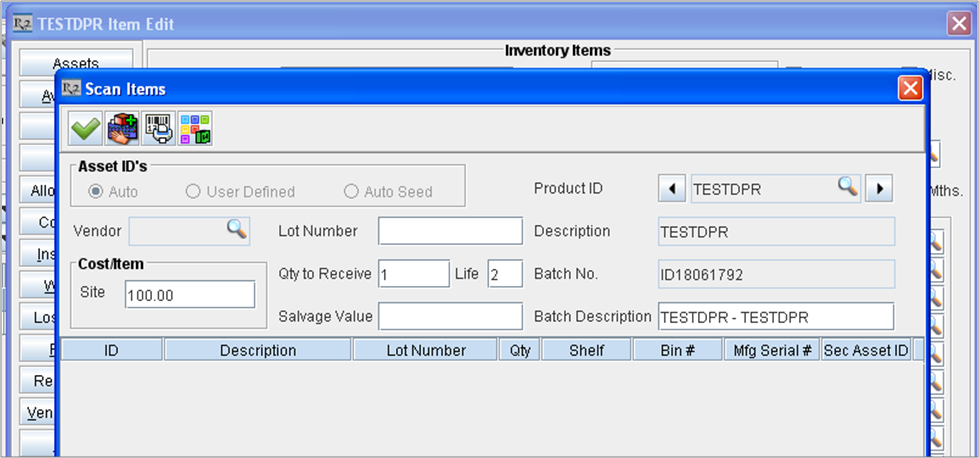979x458 pixels.
Task: Click the colored squares grid toolbar icon
Action: (x=196, y=128)
